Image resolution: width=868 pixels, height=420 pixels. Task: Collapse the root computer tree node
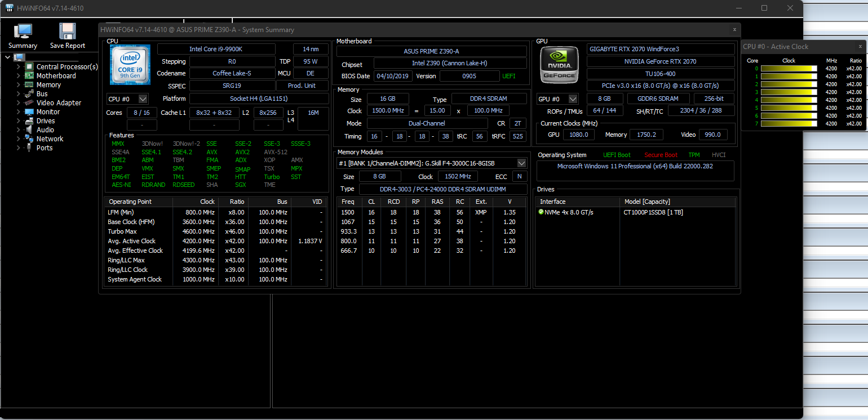pos(8,57)
